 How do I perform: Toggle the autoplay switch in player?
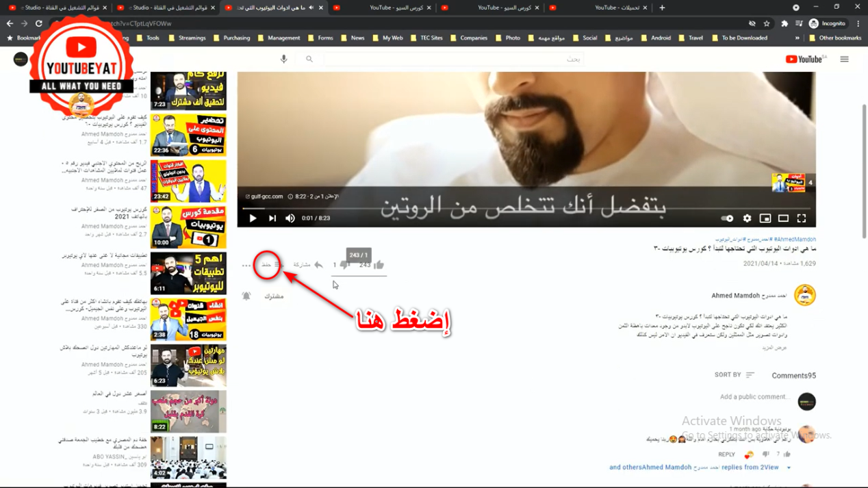click(727, 218)
